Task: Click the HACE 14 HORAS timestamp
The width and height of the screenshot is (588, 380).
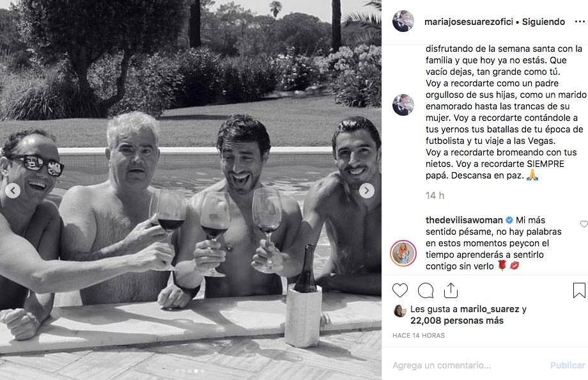Action: pos(419,335)
